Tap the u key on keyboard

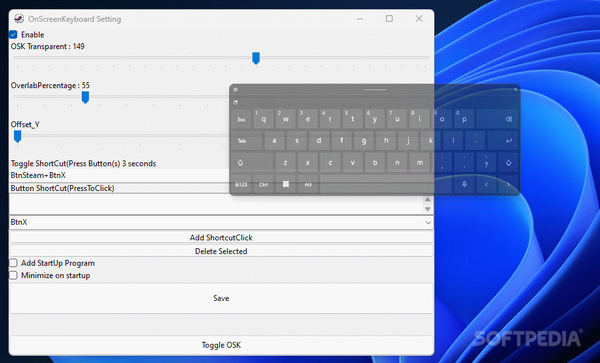397,119
